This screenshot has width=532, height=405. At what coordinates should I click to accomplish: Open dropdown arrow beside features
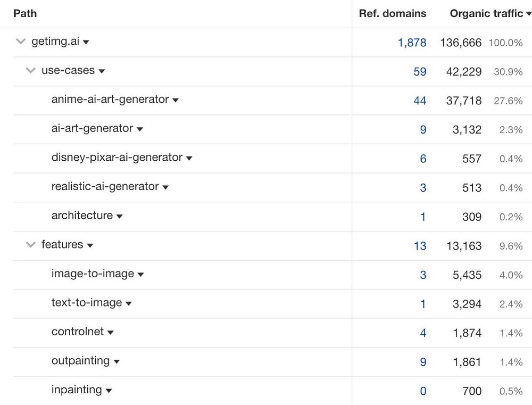90,245
